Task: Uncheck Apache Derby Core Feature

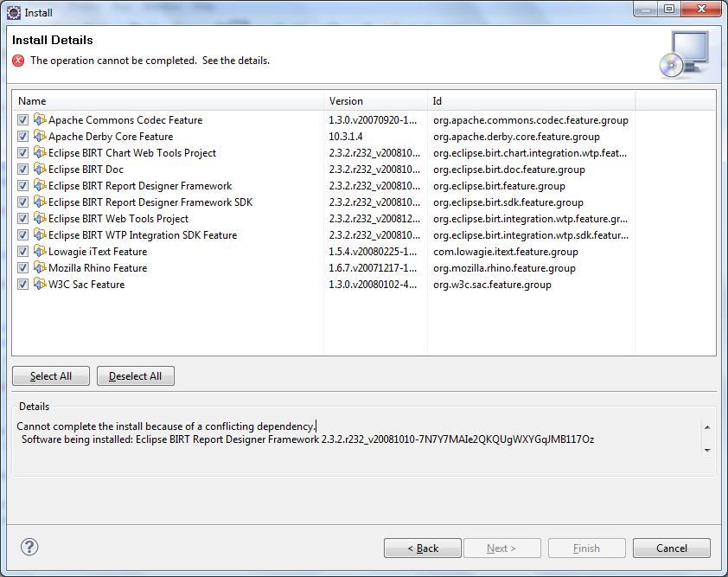Action: [22, 136]
